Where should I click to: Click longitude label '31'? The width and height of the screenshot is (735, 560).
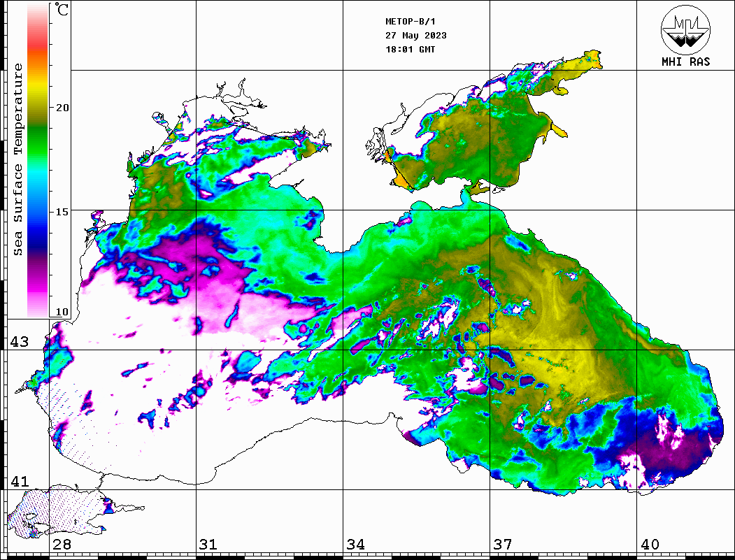(208, 545)
